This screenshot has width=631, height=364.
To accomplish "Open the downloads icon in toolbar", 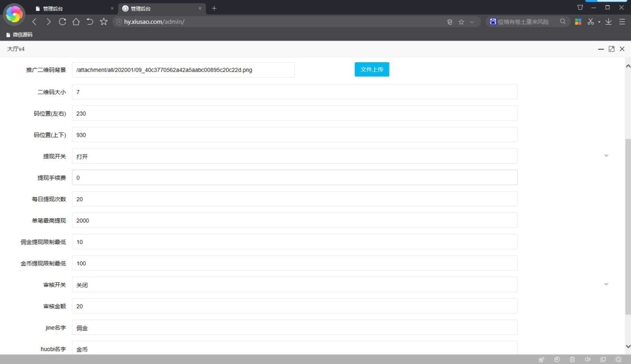I will coord(609,22).
